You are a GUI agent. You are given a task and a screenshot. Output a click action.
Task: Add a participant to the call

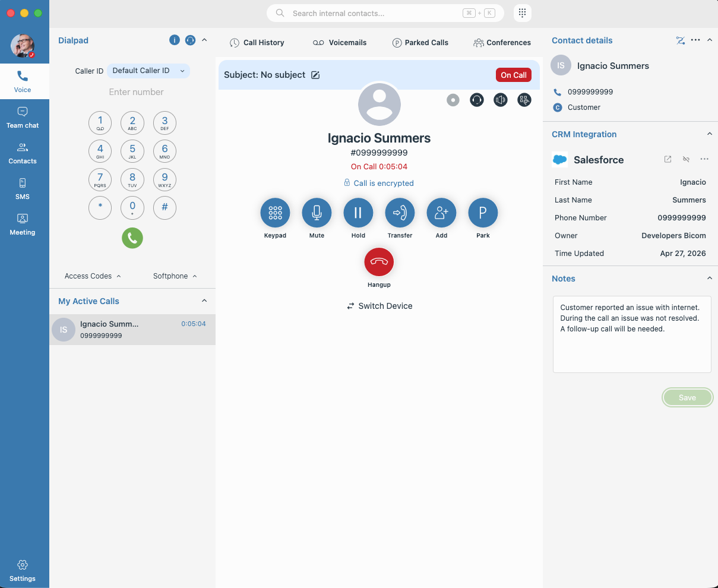coord(441,213)
